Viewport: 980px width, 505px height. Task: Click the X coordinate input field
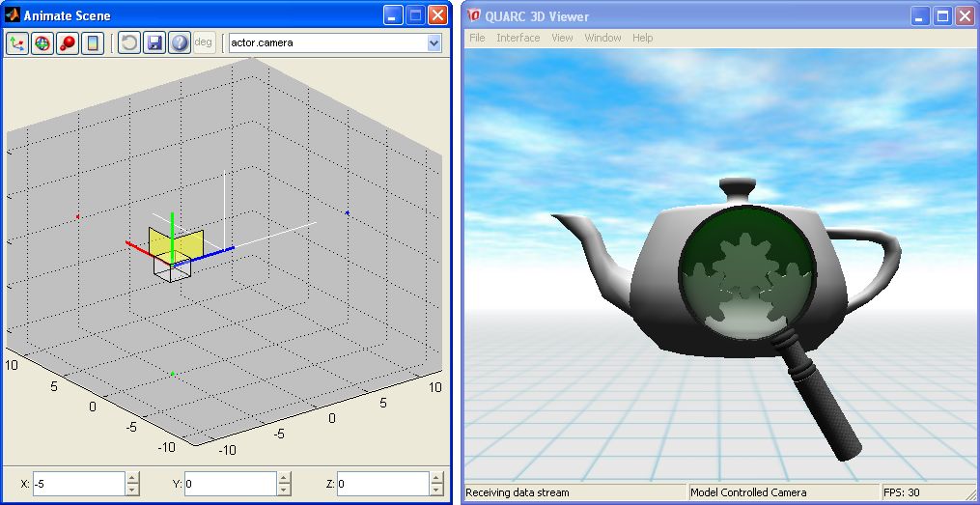pos(78,484)
